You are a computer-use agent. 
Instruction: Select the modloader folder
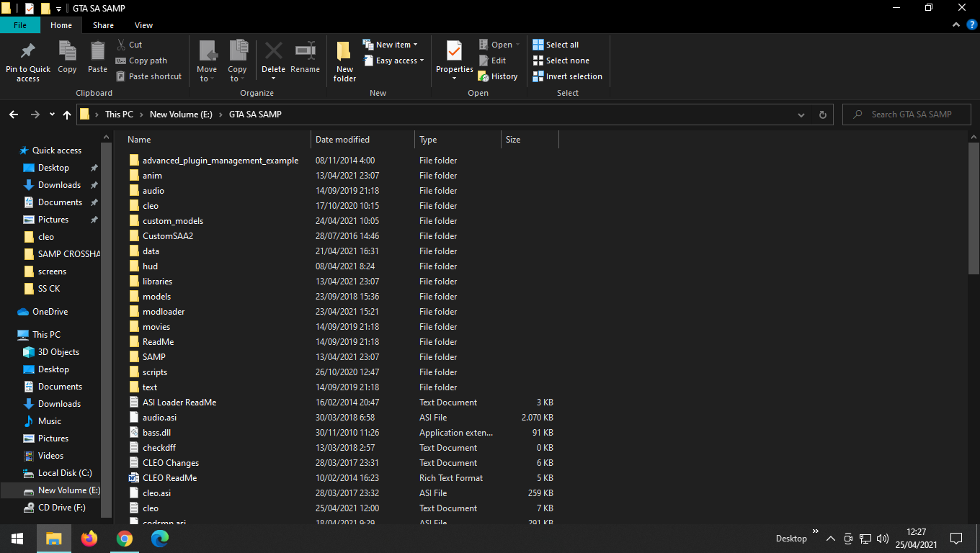(164, 312)
